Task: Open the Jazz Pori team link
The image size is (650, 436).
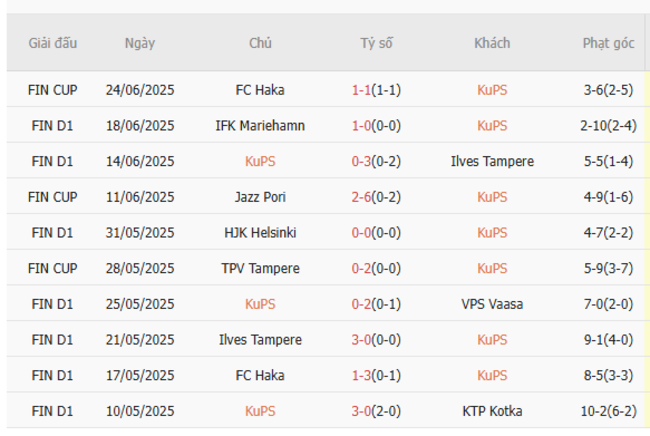Action: (x=260, y=197)
